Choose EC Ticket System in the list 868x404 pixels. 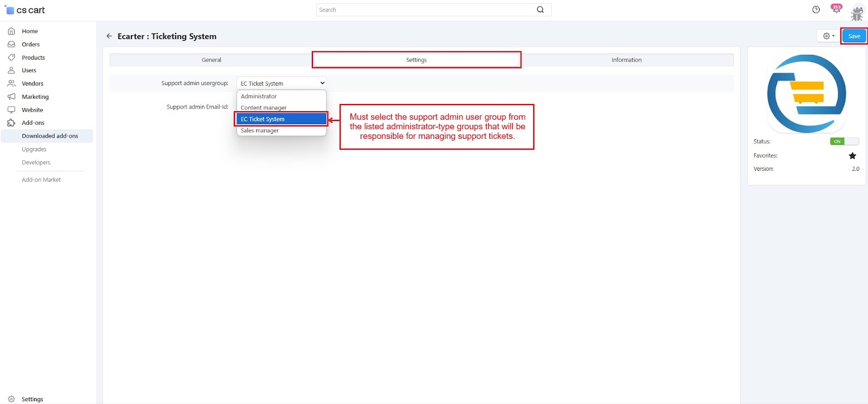coord(282,119)
